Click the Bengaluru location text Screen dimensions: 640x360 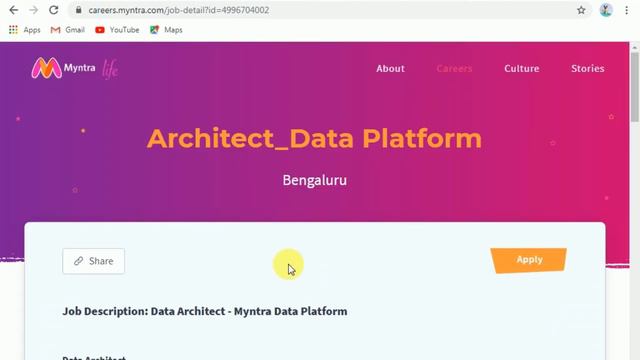[x=315, y=180]
